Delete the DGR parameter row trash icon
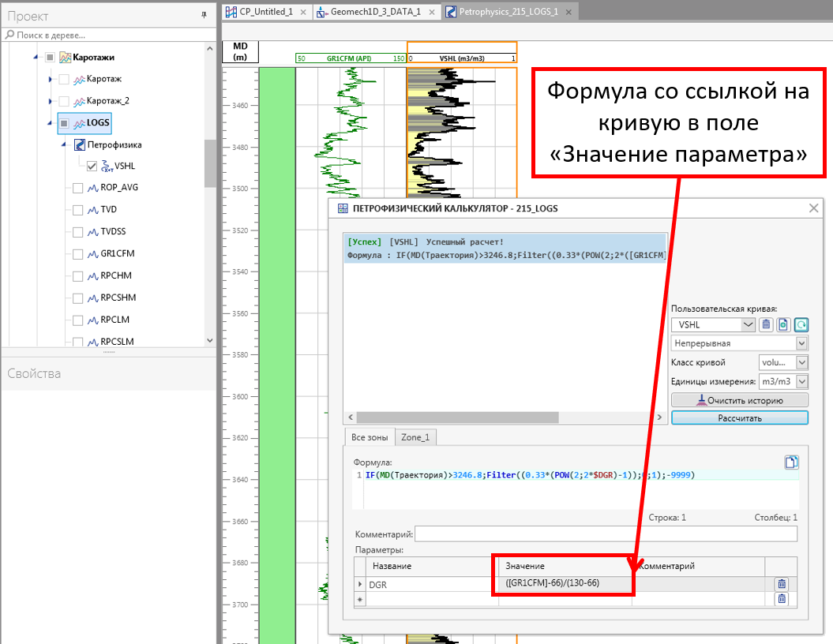 pos(782,584)
